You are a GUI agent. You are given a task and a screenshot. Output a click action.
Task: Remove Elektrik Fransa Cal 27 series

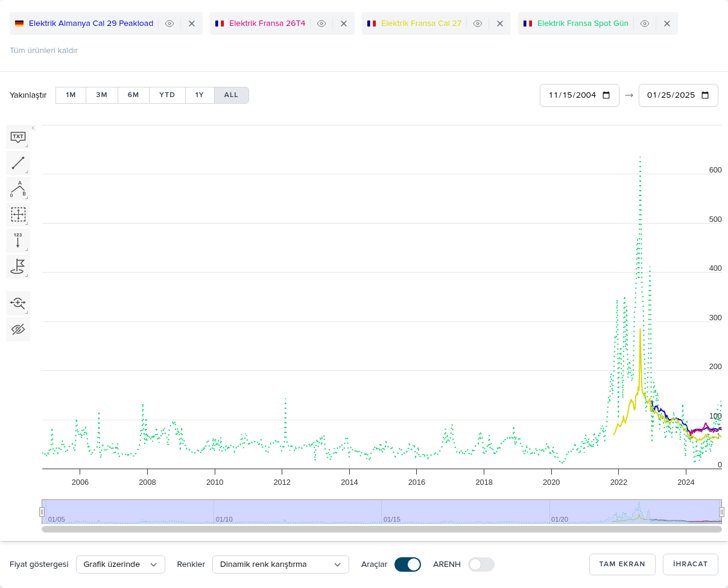pyautogui.click(x=500, y=24)
